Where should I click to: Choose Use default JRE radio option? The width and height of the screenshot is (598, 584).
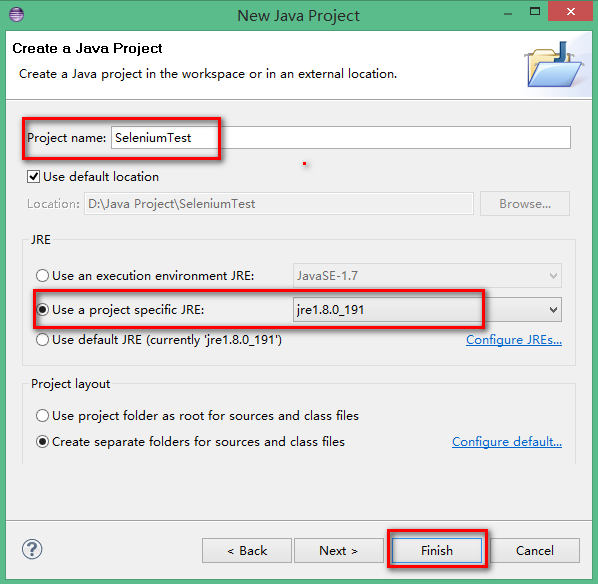pyautogui.click(x=42, y=339)
